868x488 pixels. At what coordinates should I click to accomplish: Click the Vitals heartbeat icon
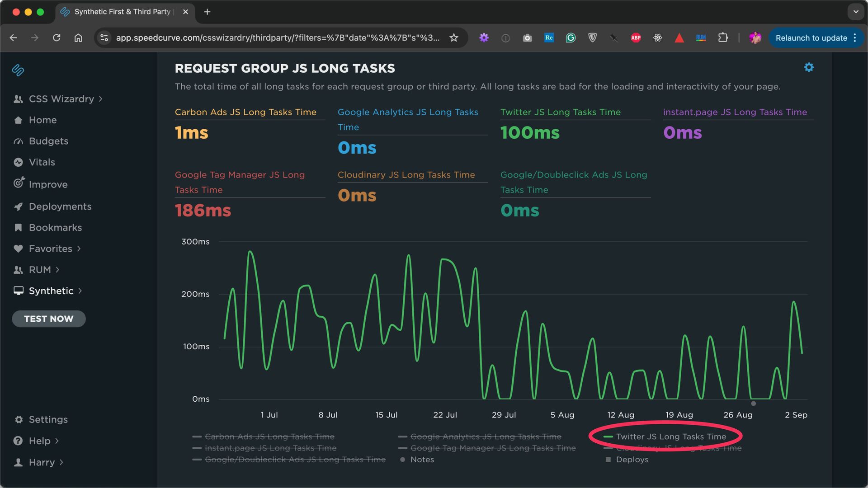(x=18, y=162)
